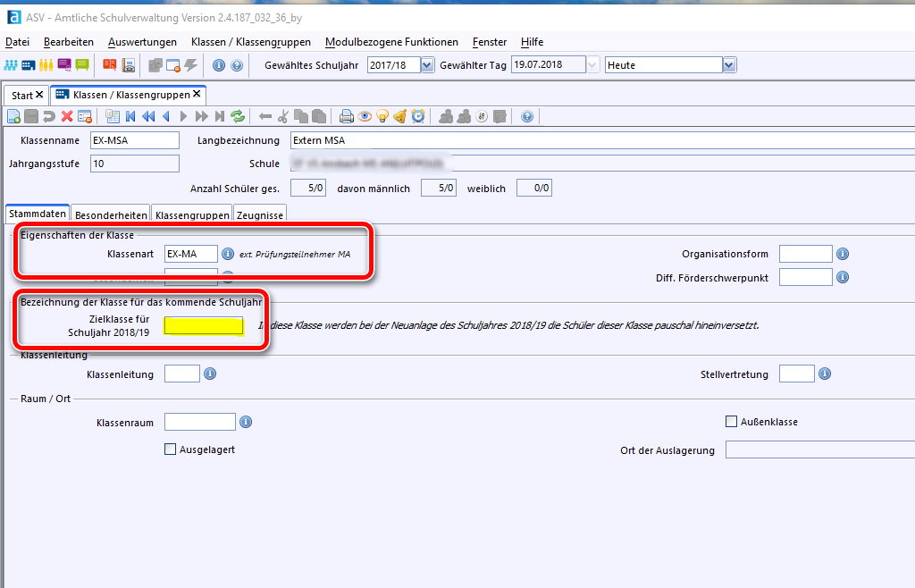This screenshot has width=915, height=588.
Task: Click the Jahrgangsstufe field showing 10
Action: coord(135,164)
